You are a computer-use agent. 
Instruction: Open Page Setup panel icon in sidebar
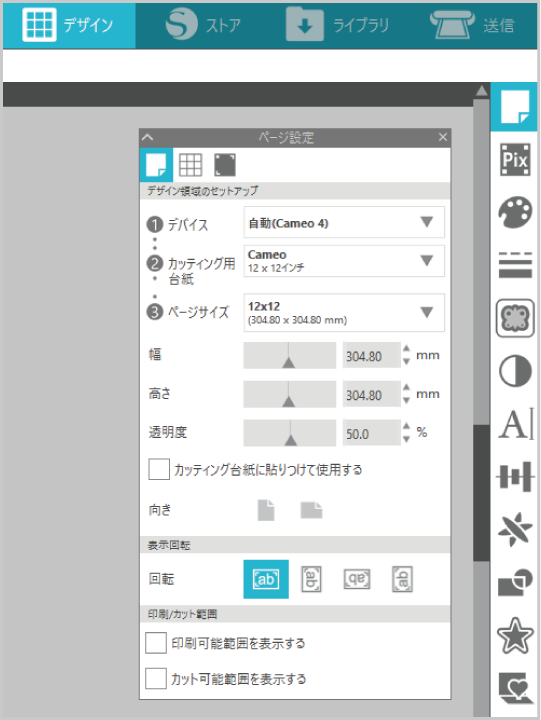pyautogui.click(x=514, y=107)
